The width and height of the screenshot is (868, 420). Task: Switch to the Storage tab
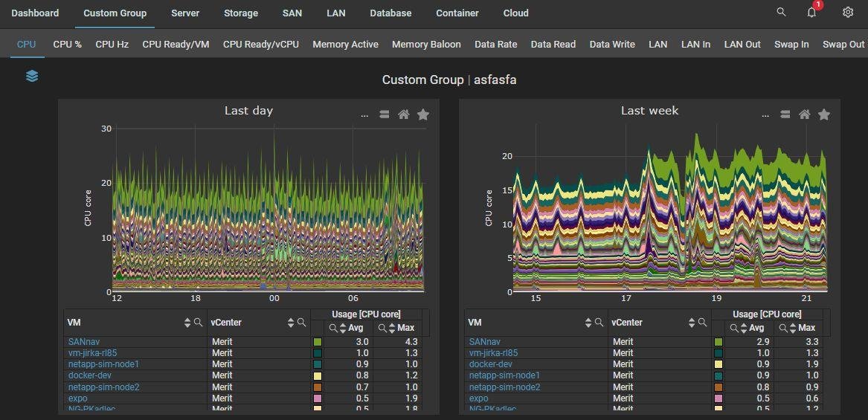point(241,13)
